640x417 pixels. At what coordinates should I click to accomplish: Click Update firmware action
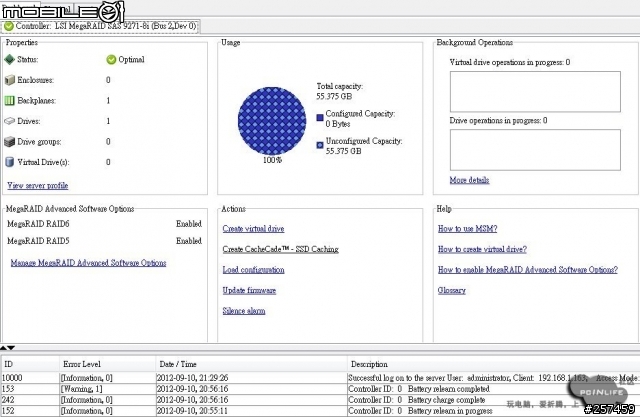point(249,291)
